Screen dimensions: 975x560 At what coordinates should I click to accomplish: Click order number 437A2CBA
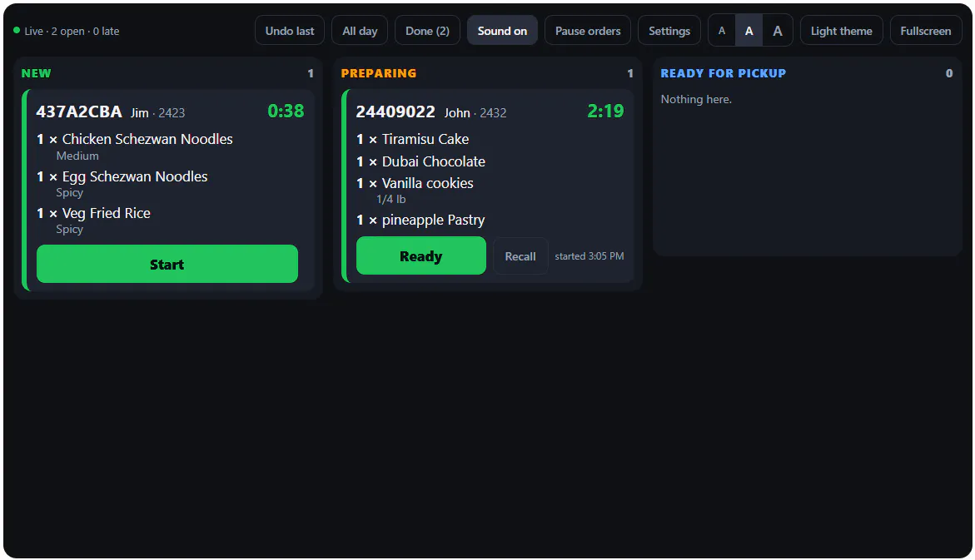pos(79,112)
